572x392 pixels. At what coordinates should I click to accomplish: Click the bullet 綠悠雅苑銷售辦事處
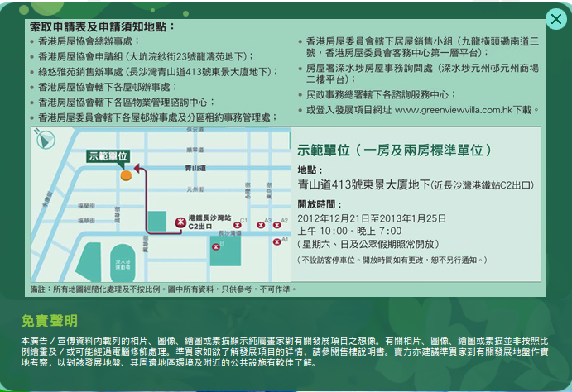tap(158, 72)
